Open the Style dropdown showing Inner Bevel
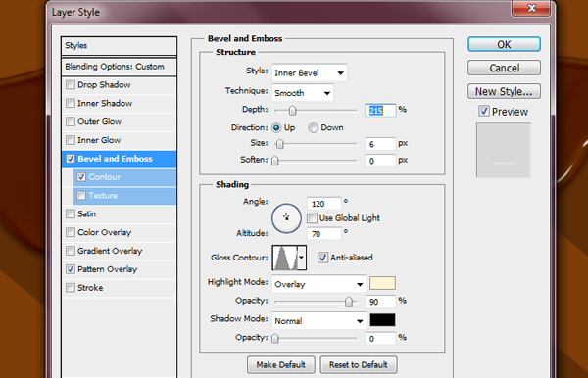Viewport: 588px width, 378px height. tap(310, 72)
